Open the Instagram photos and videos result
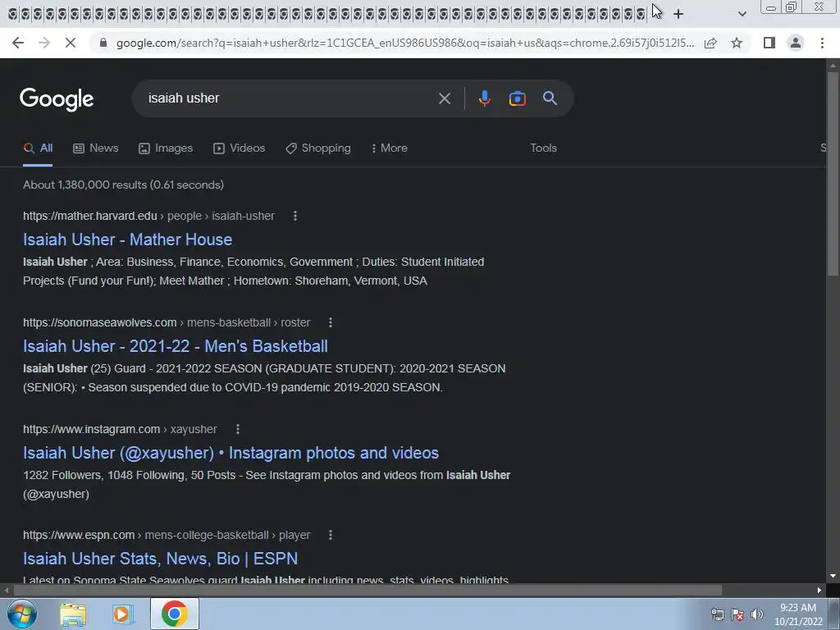840x630 pixels. coord(231,453)
